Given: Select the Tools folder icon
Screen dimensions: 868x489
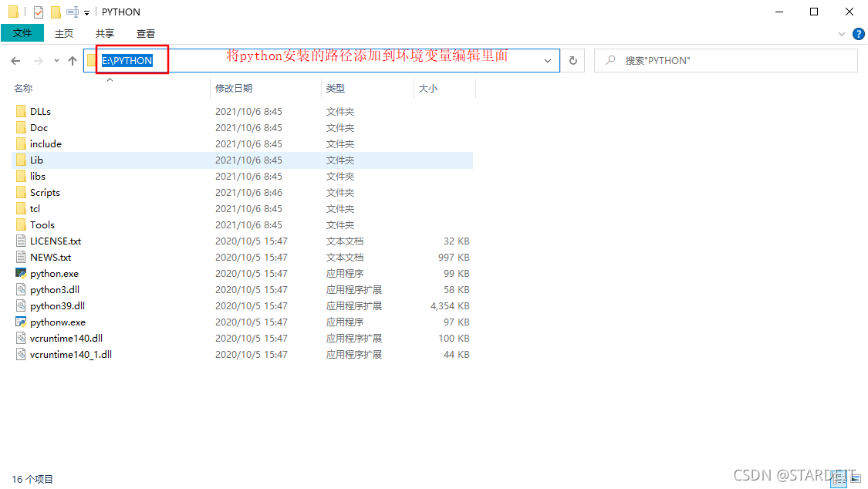Looking at the screenshot, I should point(21,224).
